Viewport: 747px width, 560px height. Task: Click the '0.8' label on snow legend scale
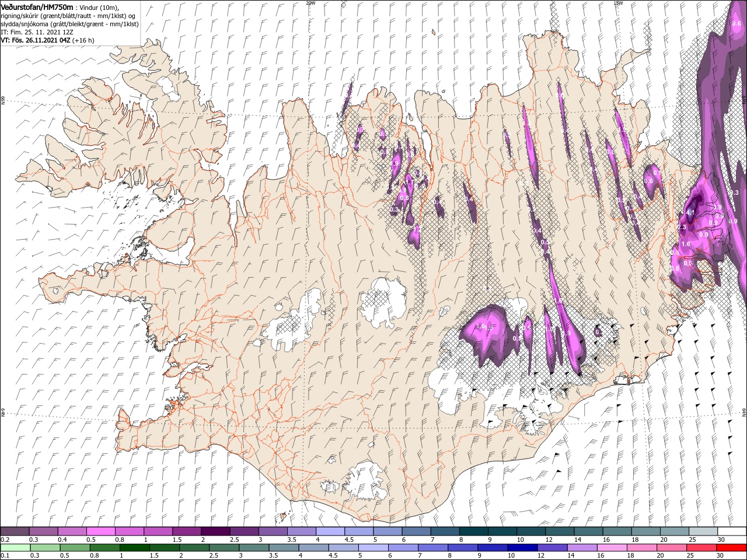pos(119,540)
